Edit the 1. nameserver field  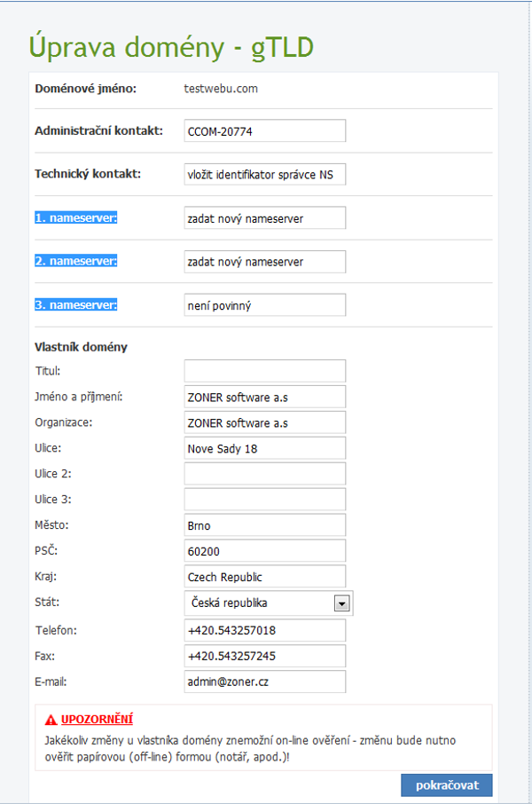[x=264, y=218]
